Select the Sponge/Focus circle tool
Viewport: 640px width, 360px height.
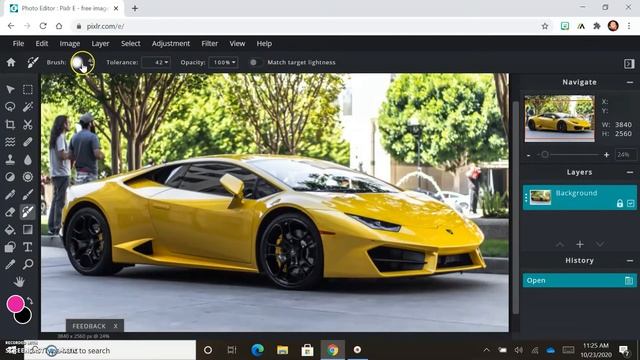click(28, 177)
